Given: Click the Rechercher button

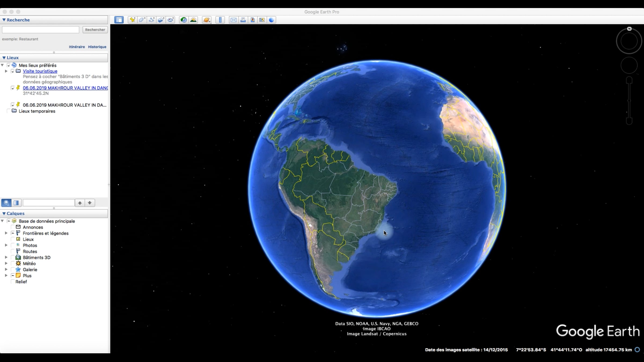Looking at the screenshot, I should click(x=95, y=29).
